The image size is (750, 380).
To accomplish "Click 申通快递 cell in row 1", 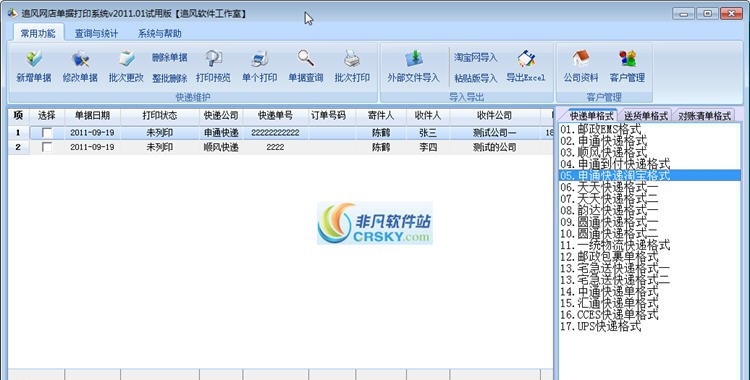I will (x=221, y=133).
